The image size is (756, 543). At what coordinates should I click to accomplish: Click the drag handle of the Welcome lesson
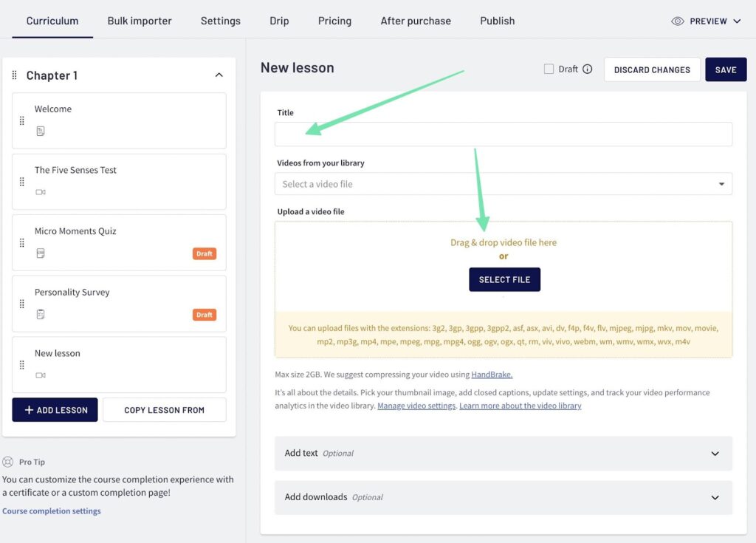(21, 120)
